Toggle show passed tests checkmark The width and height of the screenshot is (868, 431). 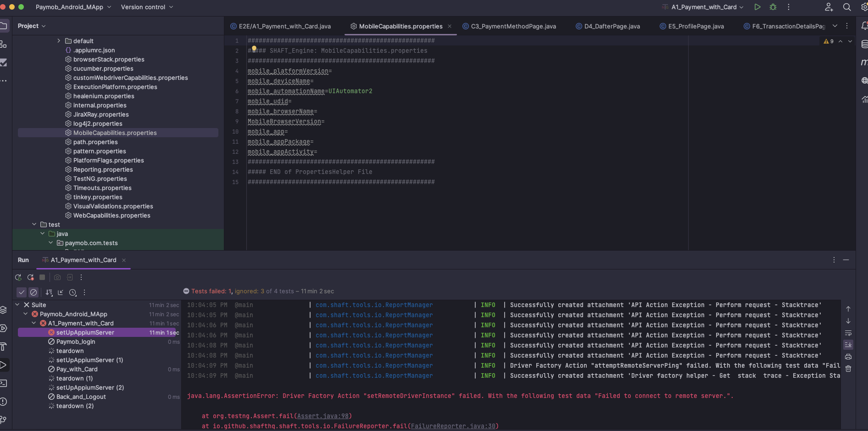(22, 292)
